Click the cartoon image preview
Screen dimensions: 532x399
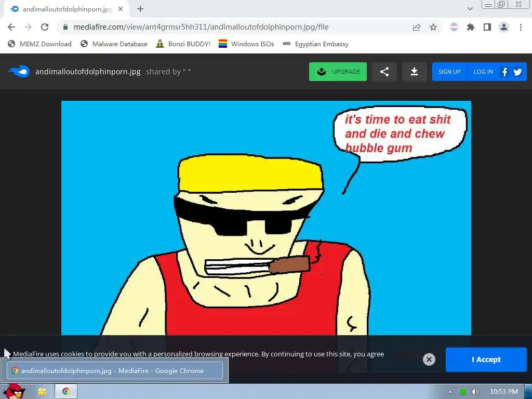pos(266,218)
